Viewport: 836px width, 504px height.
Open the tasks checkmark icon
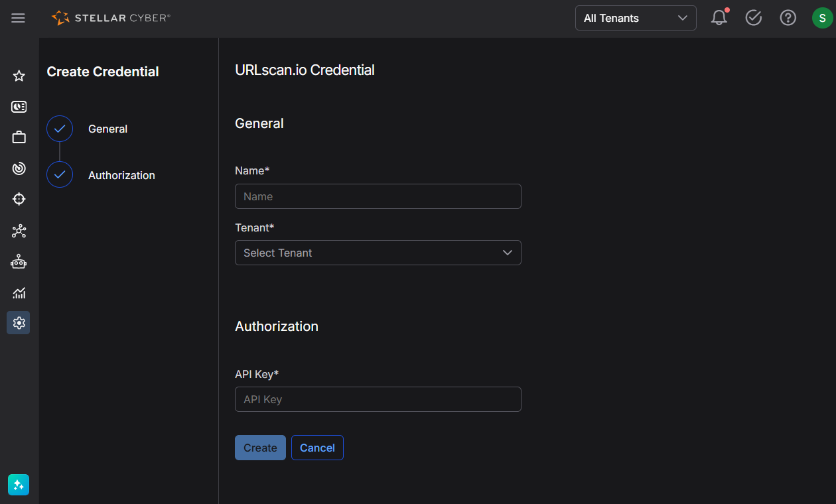[x=753, y=18]
